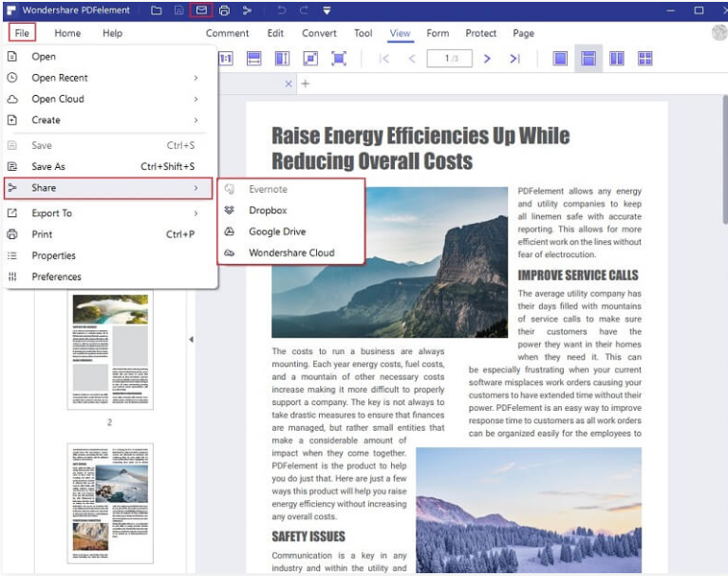Click the user profile avatar icon
Viewport: 728px width, 576px height.
(719, 32)
